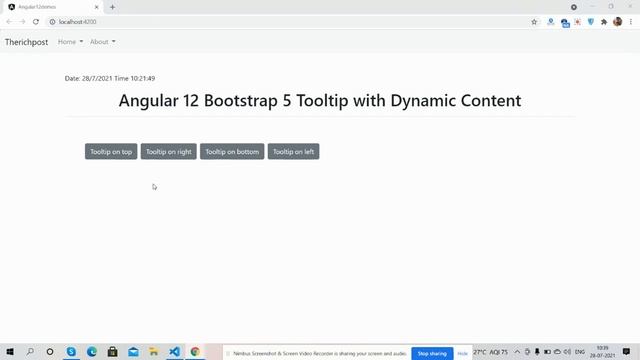
Task: Open a new browser tab
Action: (112, 7)
